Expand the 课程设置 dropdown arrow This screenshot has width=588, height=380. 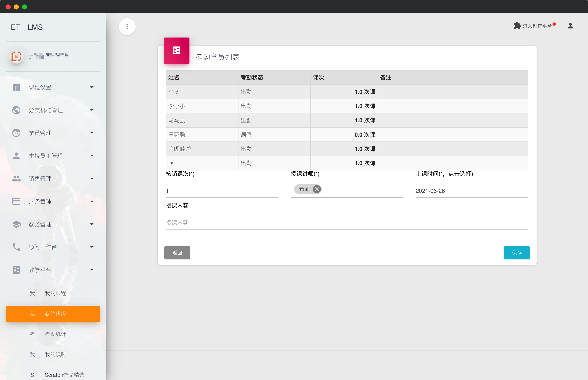coord(92,87)
